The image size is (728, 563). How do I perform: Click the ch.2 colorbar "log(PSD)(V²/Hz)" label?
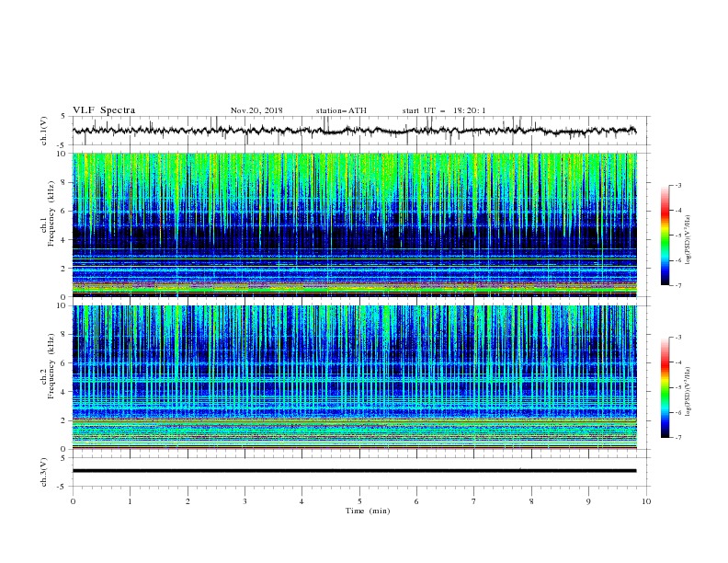[688, 391]
